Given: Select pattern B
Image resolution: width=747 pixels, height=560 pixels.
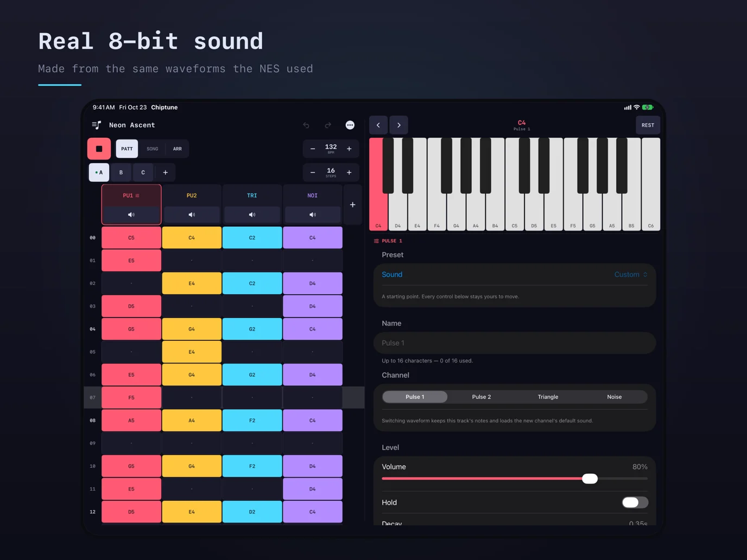Looking at the screenshot, I should (x=121, y=173).
